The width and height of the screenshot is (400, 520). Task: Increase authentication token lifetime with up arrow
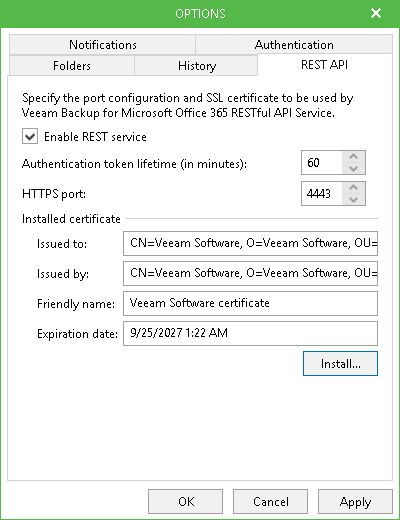[x=353, y=156]
